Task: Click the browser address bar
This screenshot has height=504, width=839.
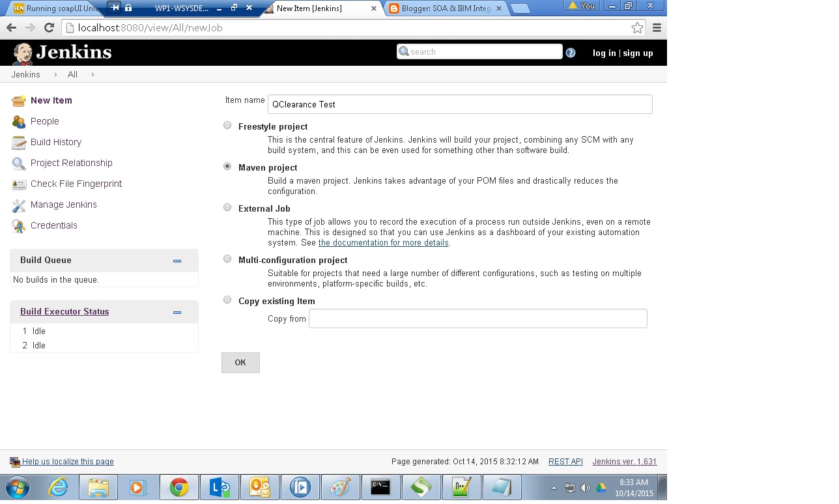Action: (354, 27)
